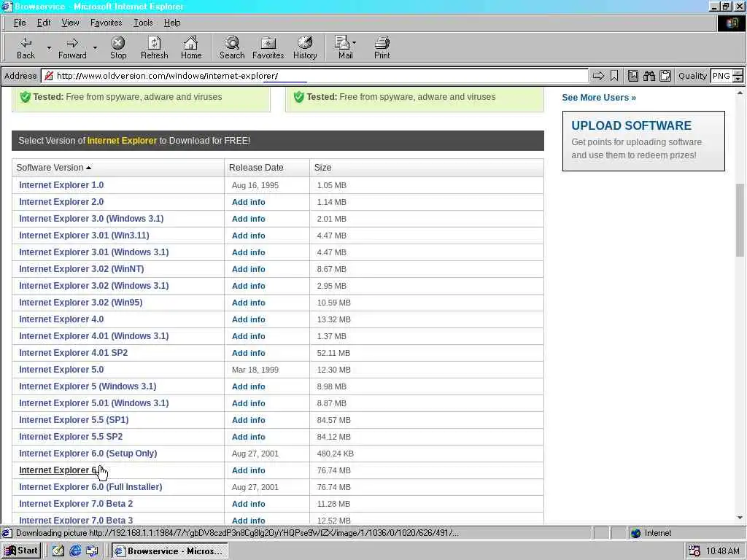Click the Windows logo throbber in menu bar

731,23
